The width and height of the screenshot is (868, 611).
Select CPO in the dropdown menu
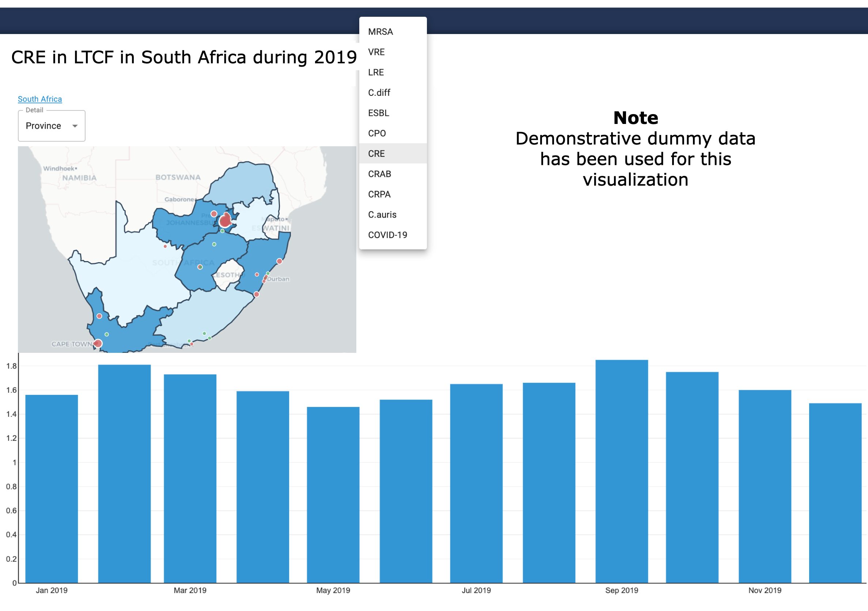(377, 133)
